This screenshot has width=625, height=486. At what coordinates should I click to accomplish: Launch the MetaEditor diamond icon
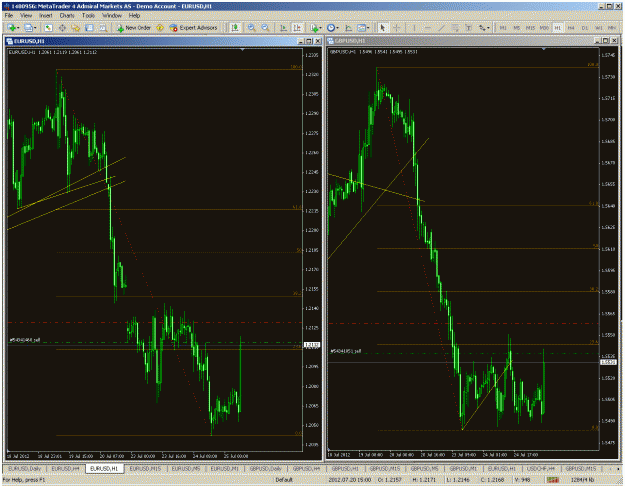160,28
